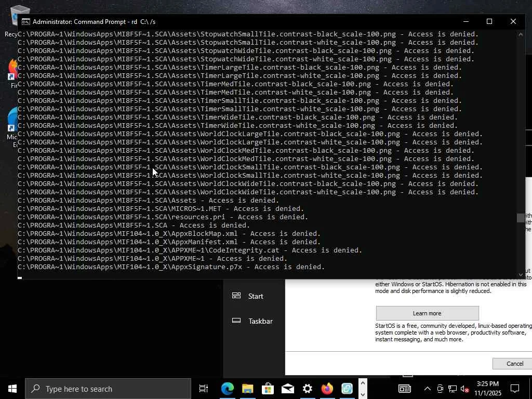532x399 pixels.
Task: Click the Command Prompt title text 'rd C:\ /s'
Action: click(x=143, y=22)
